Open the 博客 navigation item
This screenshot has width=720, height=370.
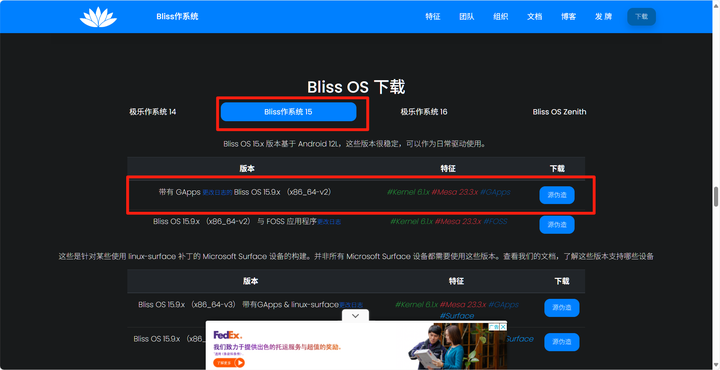click(x=568, y=17)
